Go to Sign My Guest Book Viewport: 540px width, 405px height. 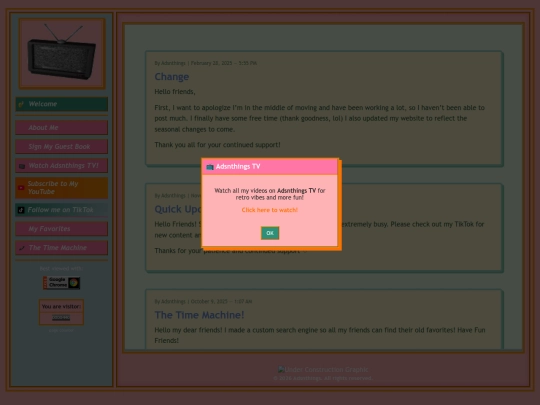pos(62,146)
